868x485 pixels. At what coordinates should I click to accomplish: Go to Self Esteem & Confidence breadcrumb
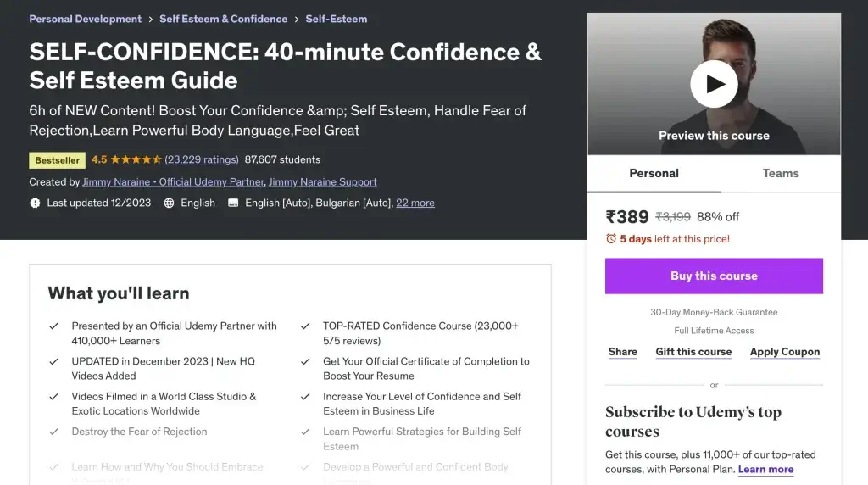tap(223, 19)
